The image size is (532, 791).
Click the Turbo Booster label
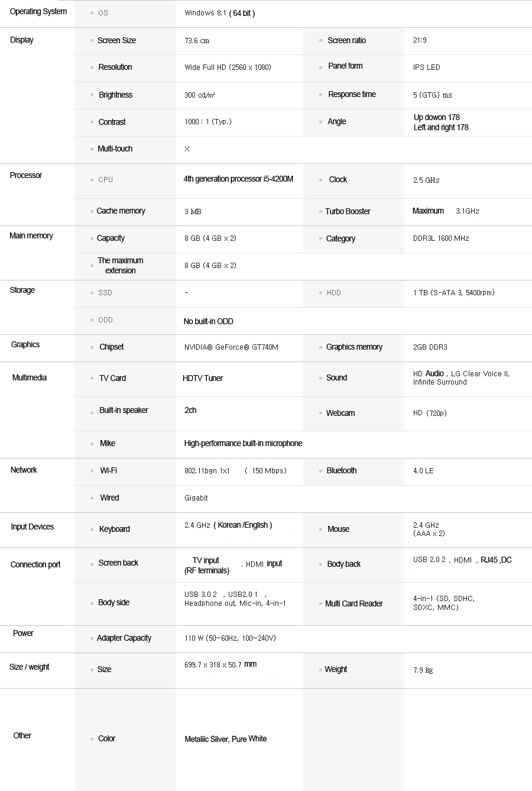point(348,211)
